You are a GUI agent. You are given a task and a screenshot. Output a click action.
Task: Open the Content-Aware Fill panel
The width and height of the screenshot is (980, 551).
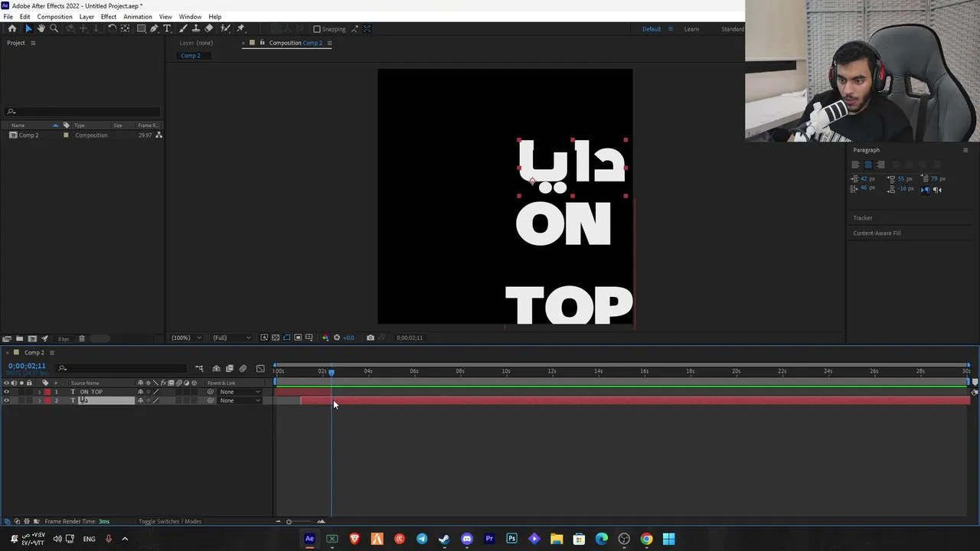877,233
